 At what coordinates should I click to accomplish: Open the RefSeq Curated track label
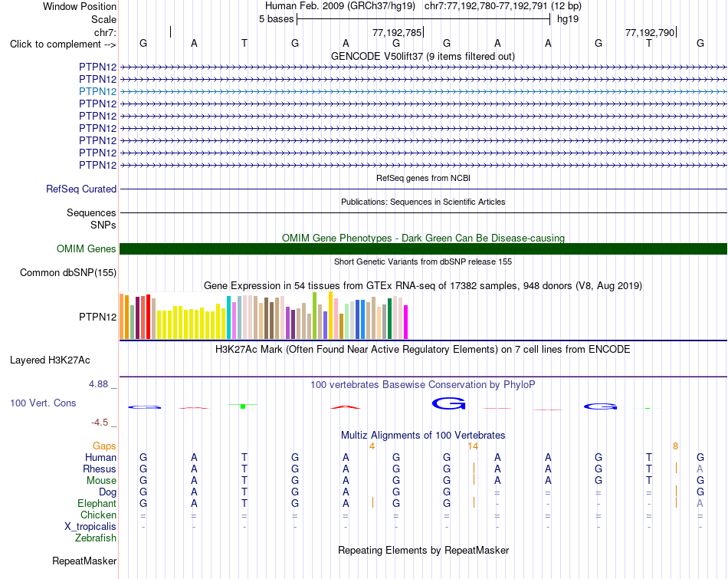[81, 189]
